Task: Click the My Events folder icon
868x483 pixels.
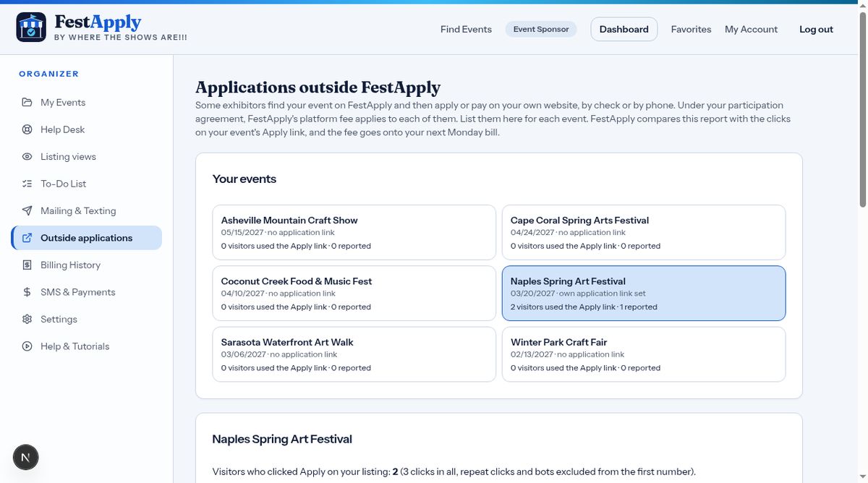Action: coord(27,103)
